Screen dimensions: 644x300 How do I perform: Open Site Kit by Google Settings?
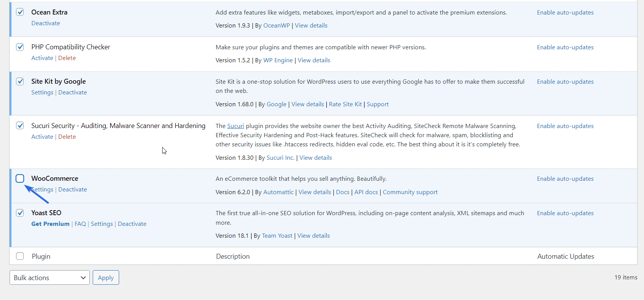(x=42, y=92)
